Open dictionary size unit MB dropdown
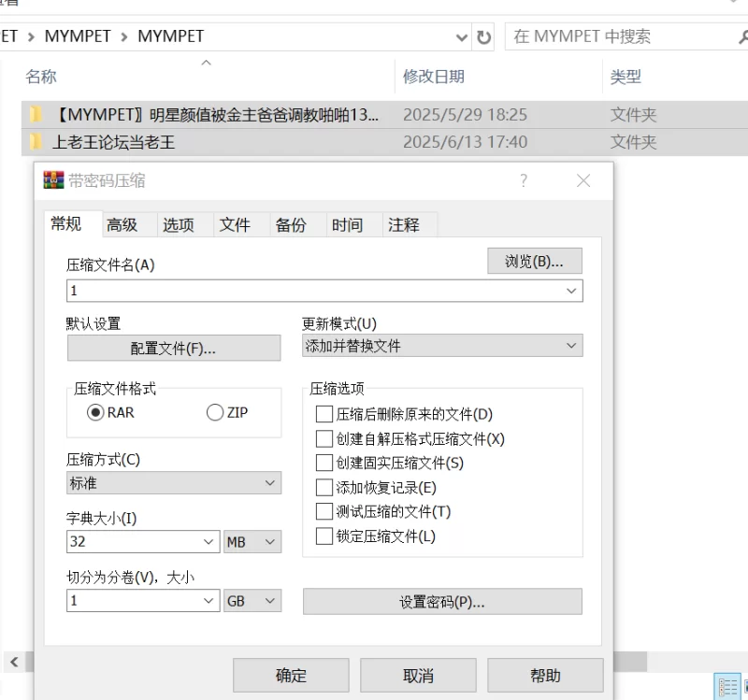Screen dimensions: 748x700 (x=252, y=542)
